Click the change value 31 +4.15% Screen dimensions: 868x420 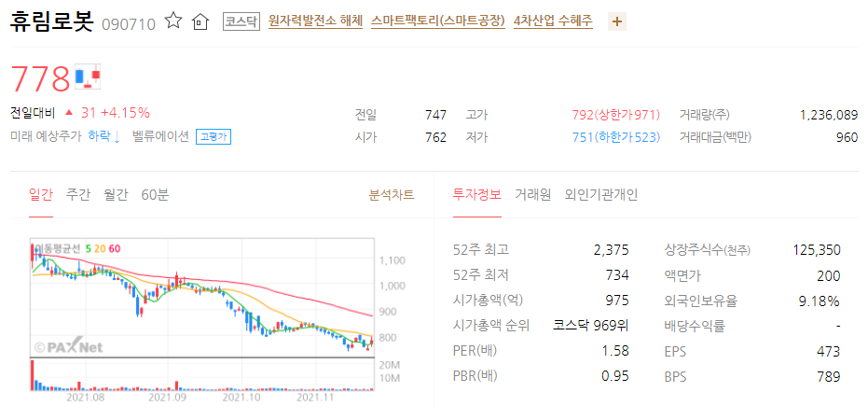[x=116, y=113]
